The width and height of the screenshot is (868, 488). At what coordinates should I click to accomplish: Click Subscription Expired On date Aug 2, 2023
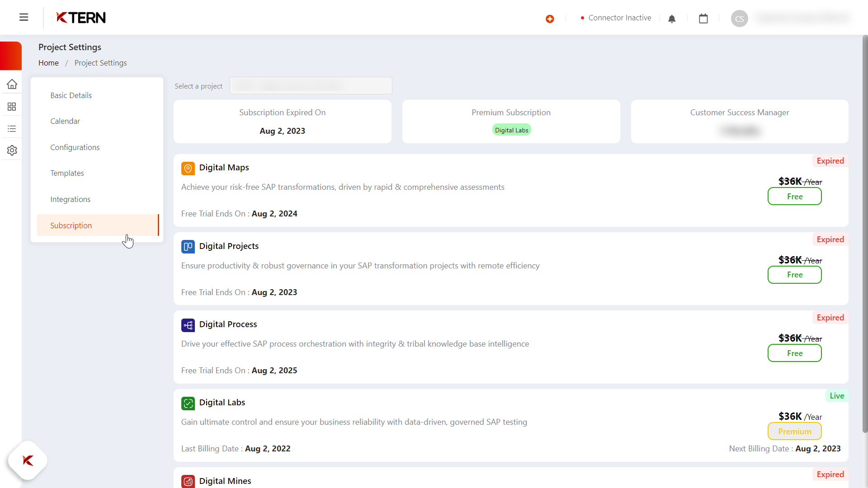point(282,131)
